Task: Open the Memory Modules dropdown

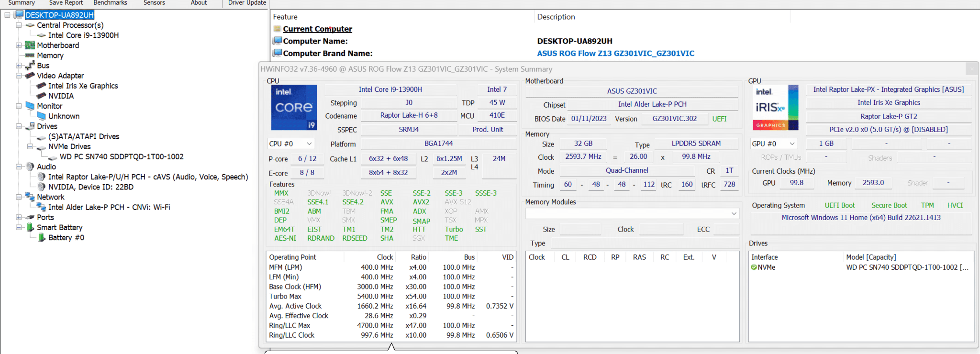Action: (632, 213)
